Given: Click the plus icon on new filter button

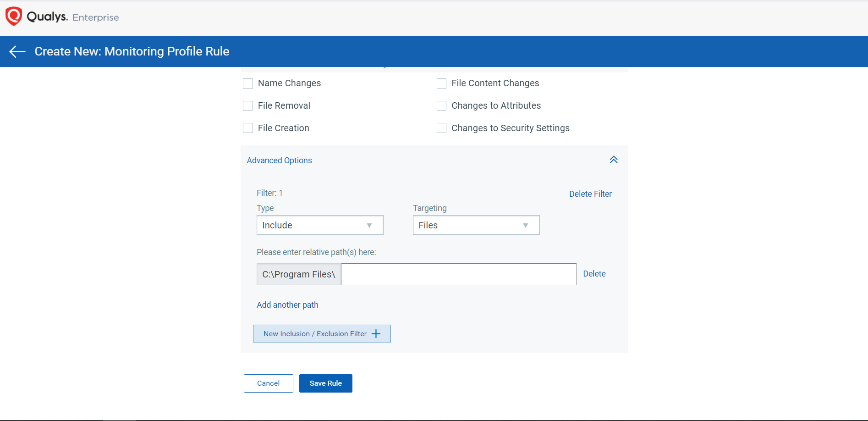Looking at the screenshot, I should 376,334.
